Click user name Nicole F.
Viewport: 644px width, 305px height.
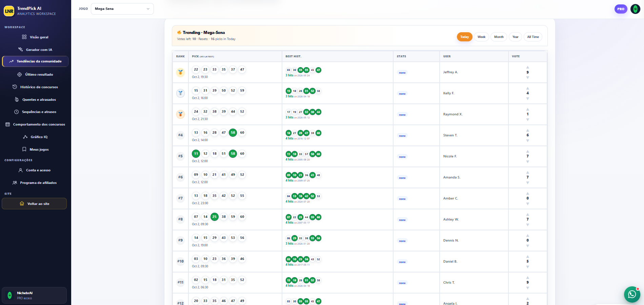tap(450, 156)
